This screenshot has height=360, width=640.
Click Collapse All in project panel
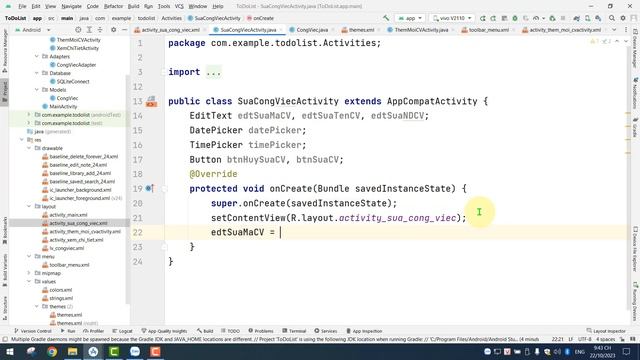tap(100, 30)
